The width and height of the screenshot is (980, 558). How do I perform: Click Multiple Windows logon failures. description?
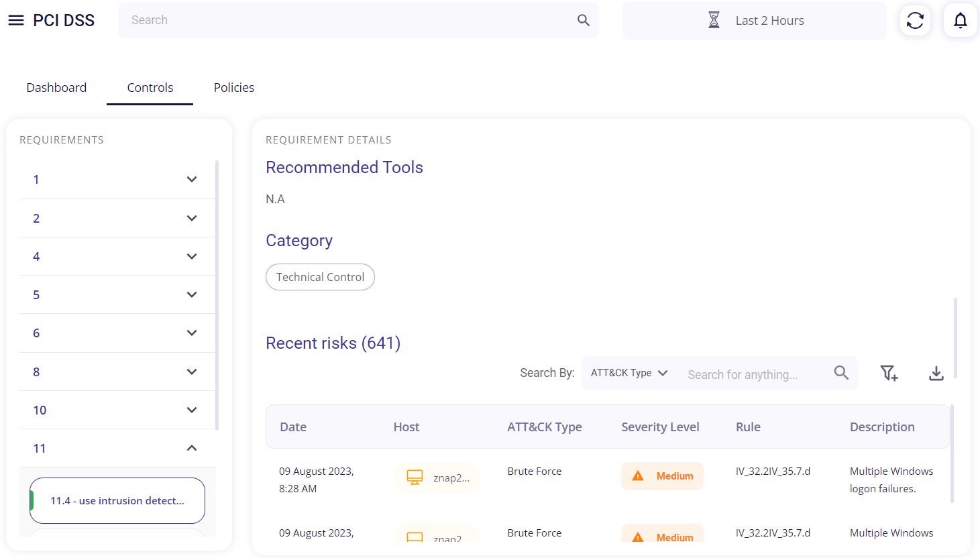[x=891, y=480]
